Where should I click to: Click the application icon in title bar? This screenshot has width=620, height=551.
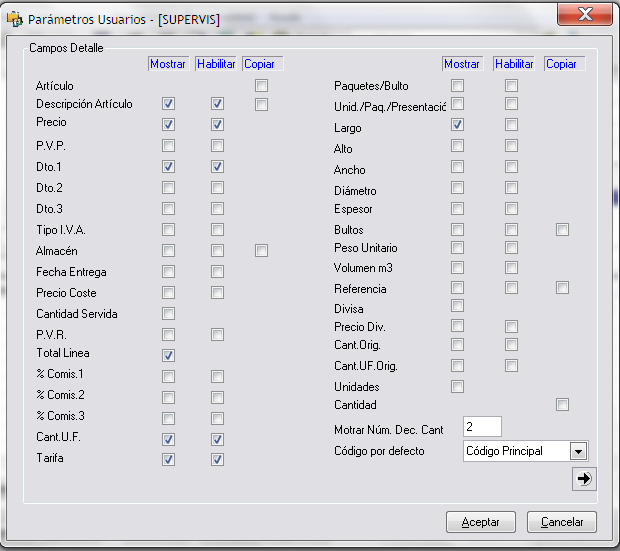(x=14, y=19)
